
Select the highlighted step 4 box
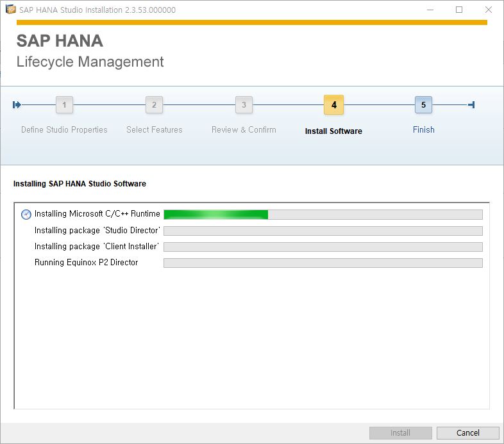coord(333,104)
